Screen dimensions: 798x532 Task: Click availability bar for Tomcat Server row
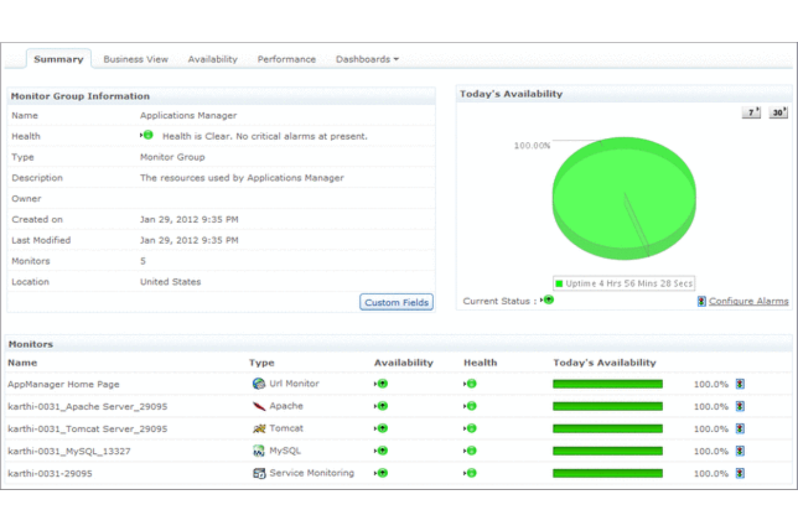608,429
